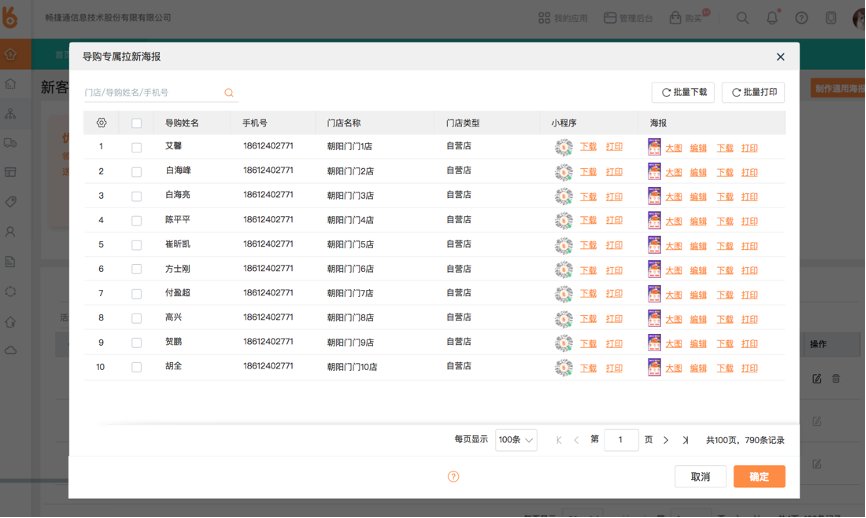Click 批量打印 button

[x=753, y=92]
